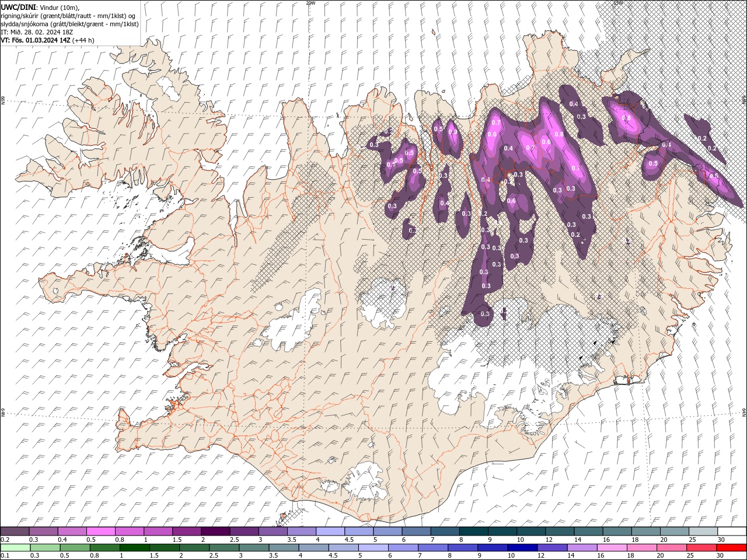Screen dimensions: 747x560
Task: Pick bright pink top legend swatch between 0.5 and 0.8
Action: tap(100, 531)
